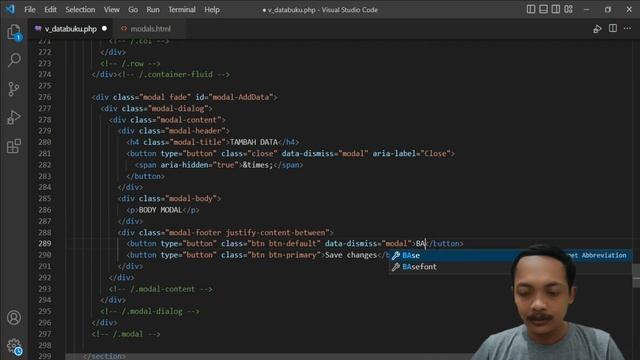640x360 pixels.
Task: Open Customize Layout icon
Action: [x=569, y=9]
